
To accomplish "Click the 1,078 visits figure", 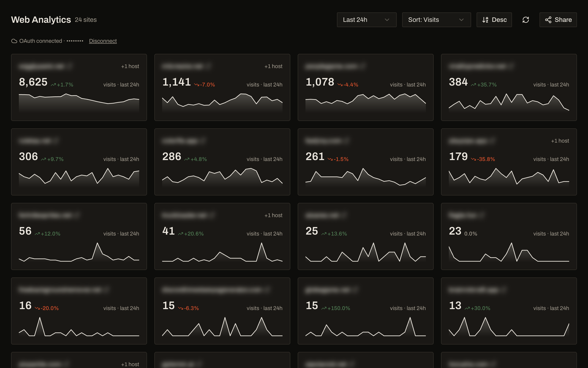I will (x=320, y=82).
